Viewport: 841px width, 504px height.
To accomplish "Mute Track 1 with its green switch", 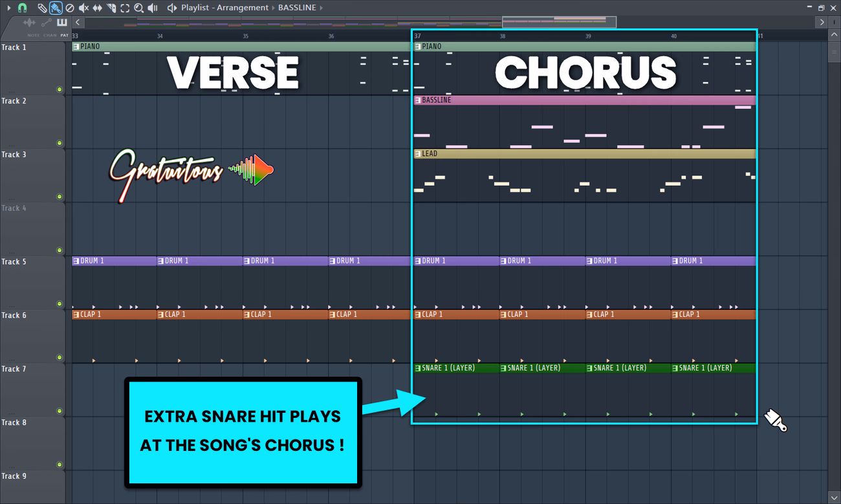I will pyautogui.click(x=60, y=89).
